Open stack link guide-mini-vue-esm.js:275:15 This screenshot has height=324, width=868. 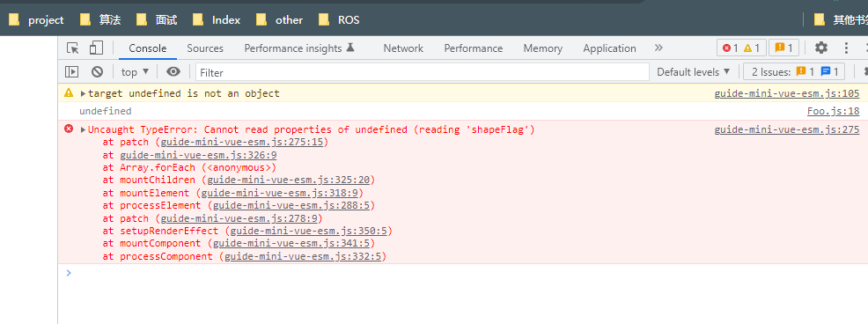click(242, 143)
